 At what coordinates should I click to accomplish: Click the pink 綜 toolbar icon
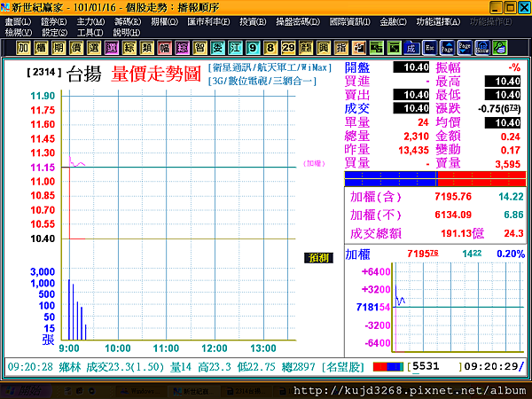tap(182, 48)
